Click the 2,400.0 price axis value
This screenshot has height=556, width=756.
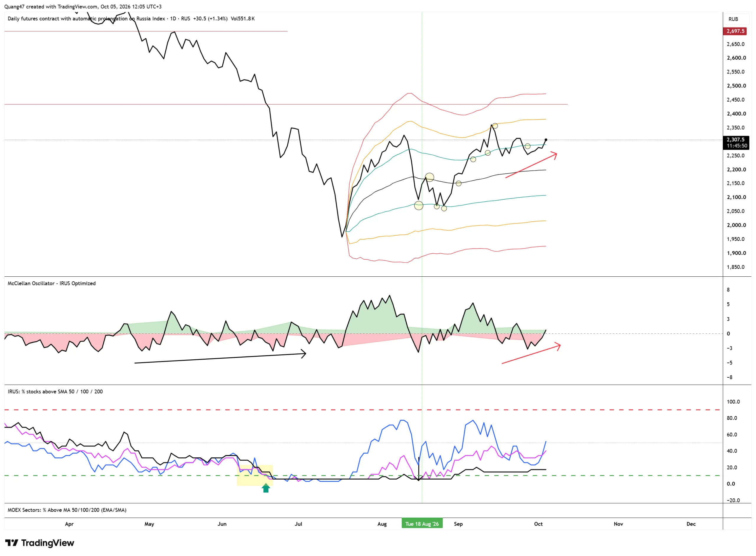[x=736, y=114]
